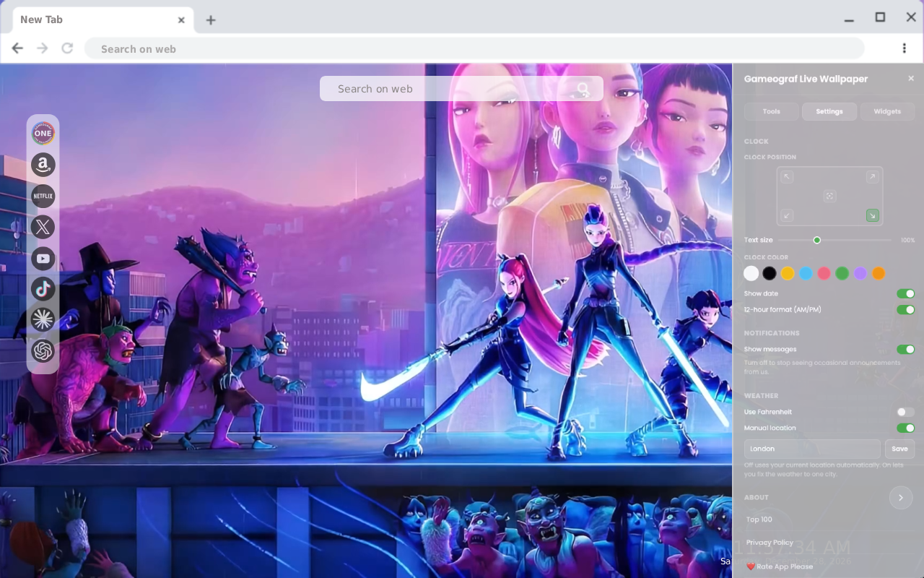924x578 pixels.
Task: Select bottom-right clock position
Action: (872, 215)
